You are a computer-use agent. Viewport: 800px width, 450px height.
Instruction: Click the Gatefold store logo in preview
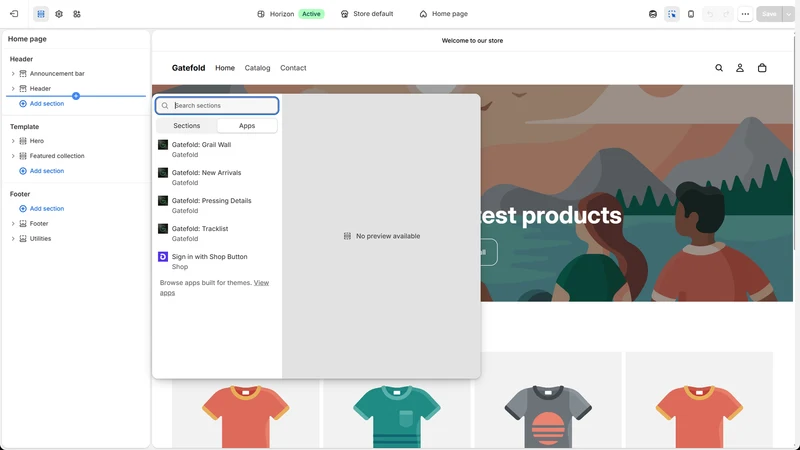[188, 68]
